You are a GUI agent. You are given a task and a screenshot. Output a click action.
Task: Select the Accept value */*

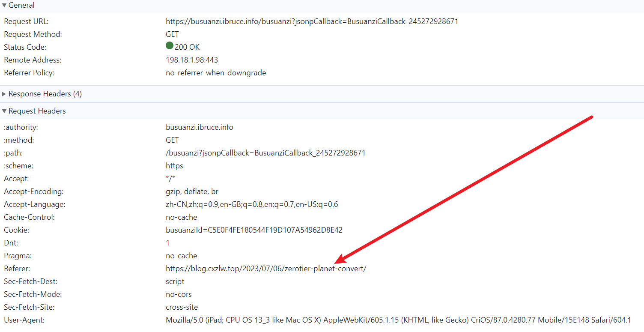coord(170,179)
